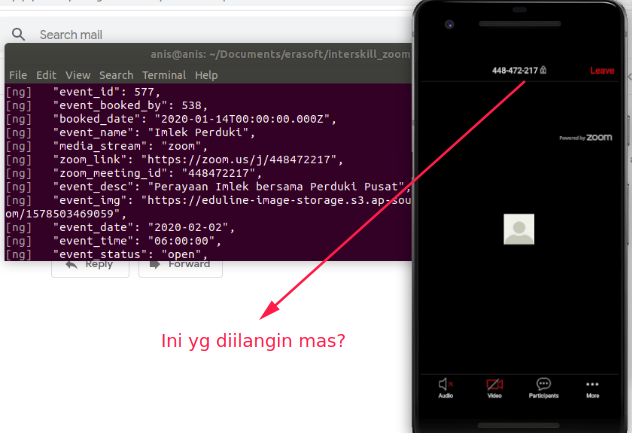Open the Terminal menu in terminal
632x433 pixels.
point(164,75)
